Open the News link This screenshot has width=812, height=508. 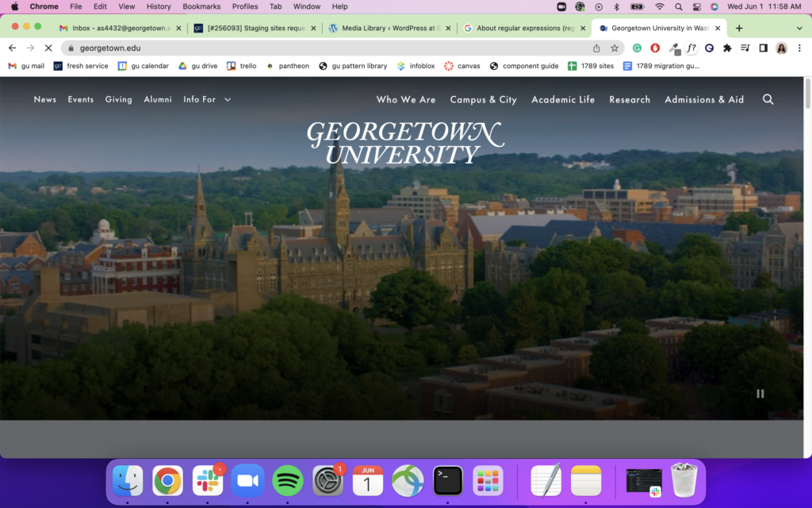pos(45,99)
